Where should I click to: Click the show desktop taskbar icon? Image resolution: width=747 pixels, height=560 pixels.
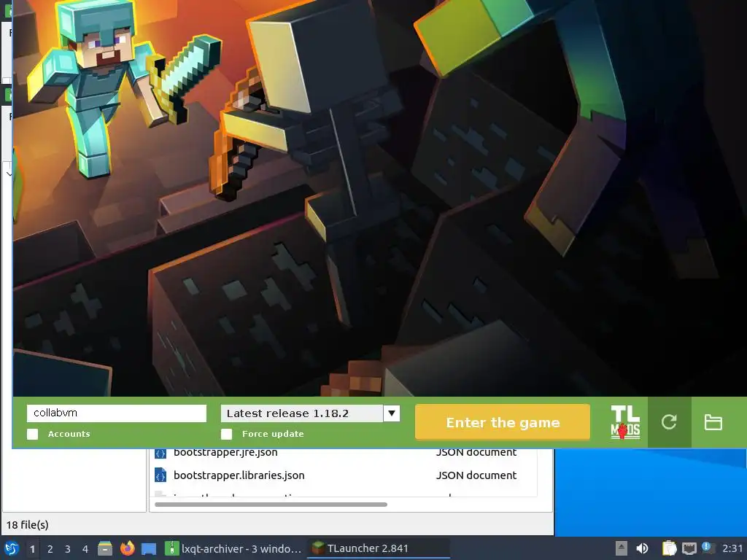[149, 548]
